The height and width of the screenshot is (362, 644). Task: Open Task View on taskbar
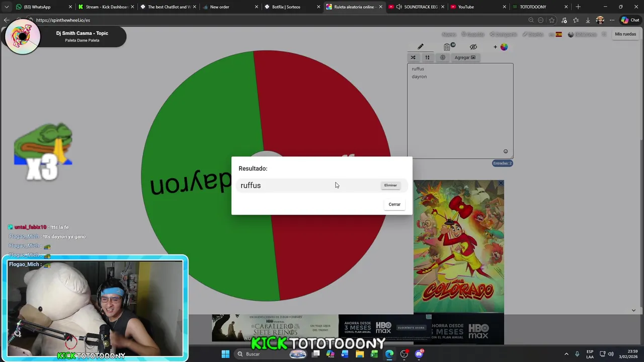point(316,354)
